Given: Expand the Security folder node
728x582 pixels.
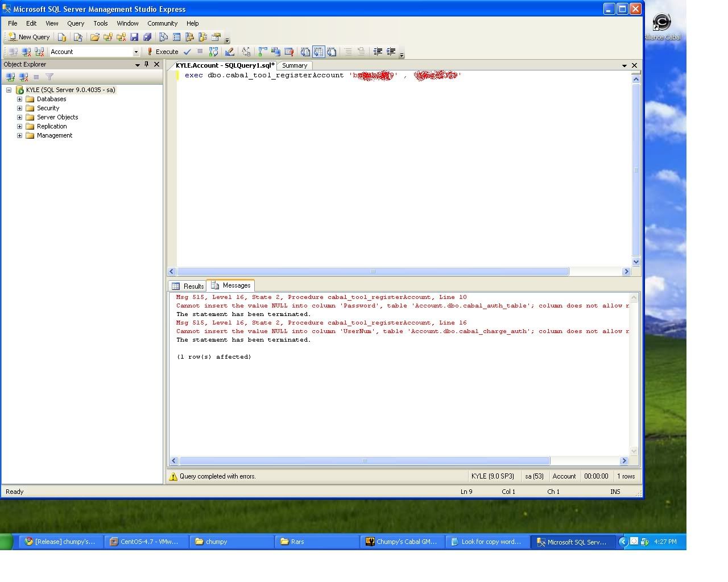Looking at the screenshot, I should pyautogui.click(x=19, y=108).
